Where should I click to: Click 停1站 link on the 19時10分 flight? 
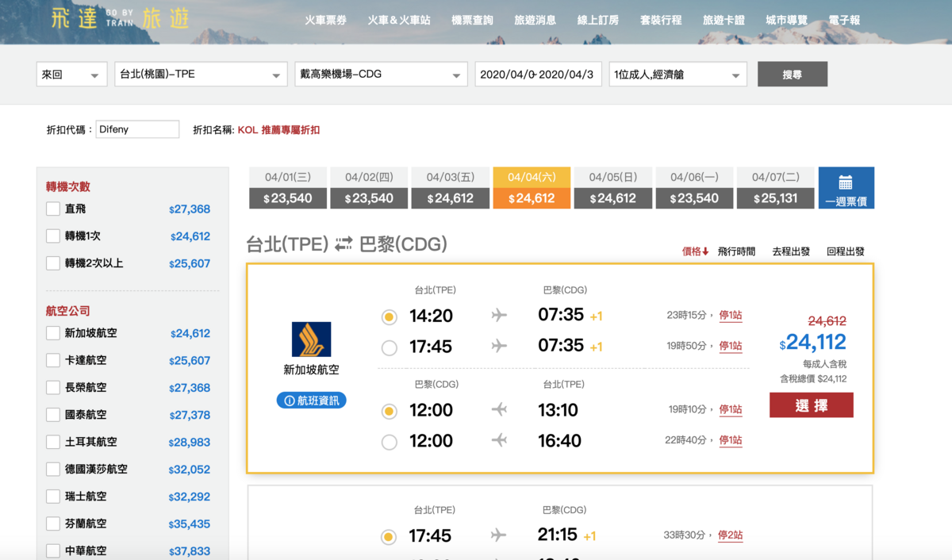731,410
